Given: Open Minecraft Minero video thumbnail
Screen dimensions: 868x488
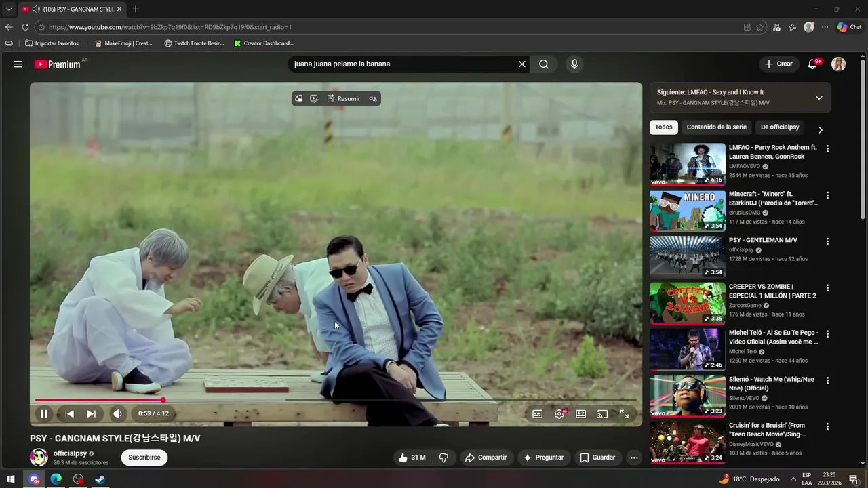Looking at the screenshot, I should pos(687,211).
